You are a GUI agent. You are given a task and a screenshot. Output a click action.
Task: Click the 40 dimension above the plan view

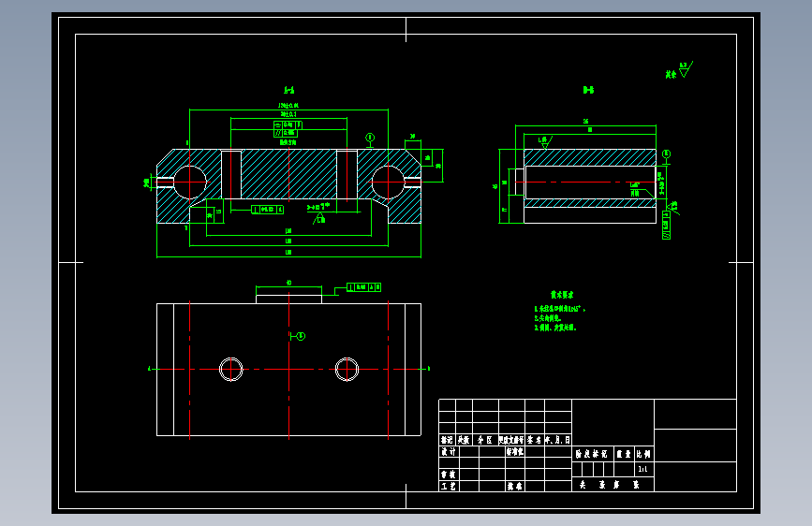pyautogui.click(x=289, y=283)
